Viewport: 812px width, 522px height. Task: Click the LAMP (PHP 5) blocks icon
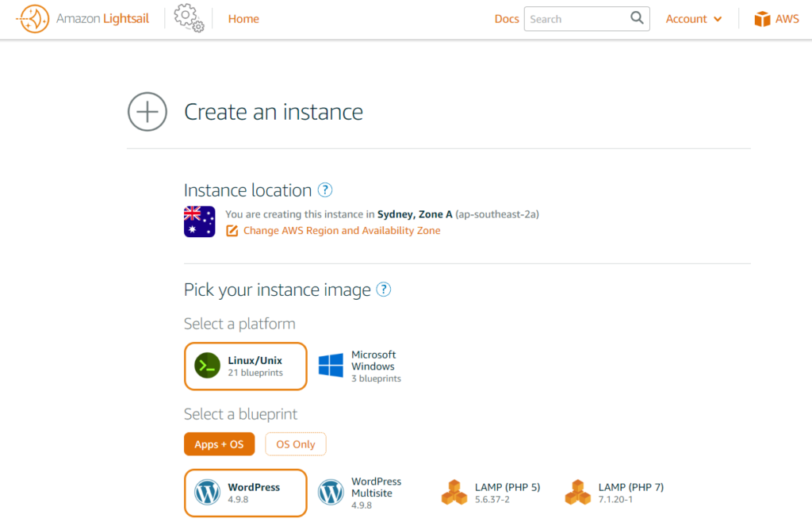(x=454, y=493)
